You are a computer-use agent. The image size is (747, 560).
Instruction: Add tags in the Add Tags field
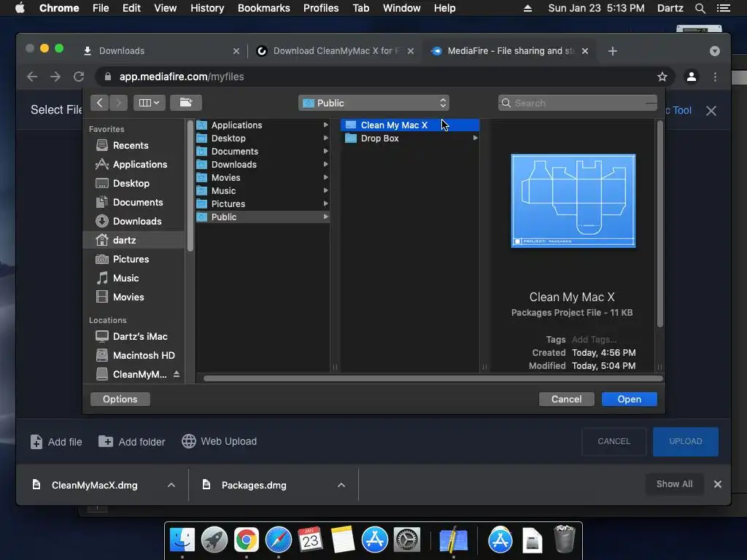pos(594,340)
